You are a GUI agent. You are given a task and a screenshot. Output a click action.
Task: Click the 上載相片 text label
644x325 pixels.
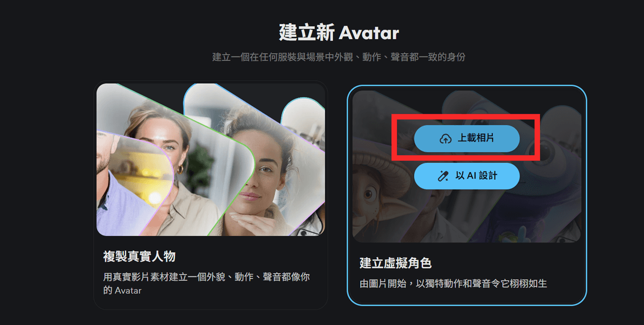(x=475, y=139)
